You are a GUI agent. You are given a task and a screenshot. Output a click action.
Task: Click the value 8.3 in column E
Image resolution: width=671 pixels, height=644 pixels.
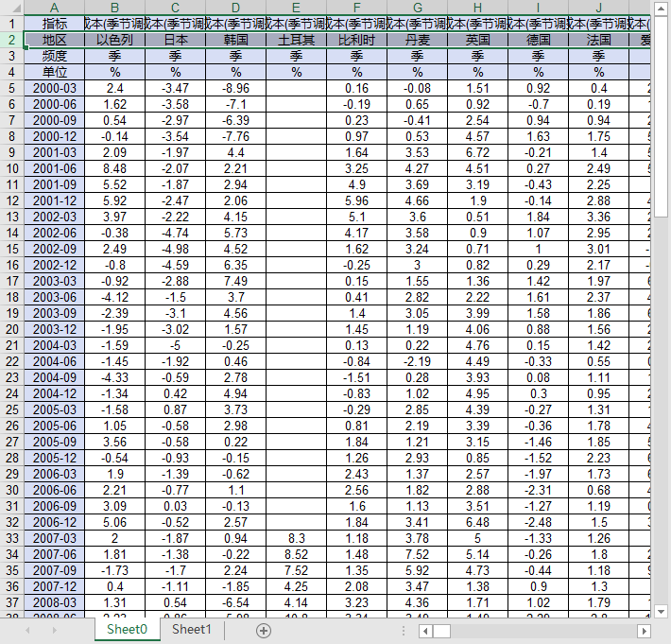296,538
